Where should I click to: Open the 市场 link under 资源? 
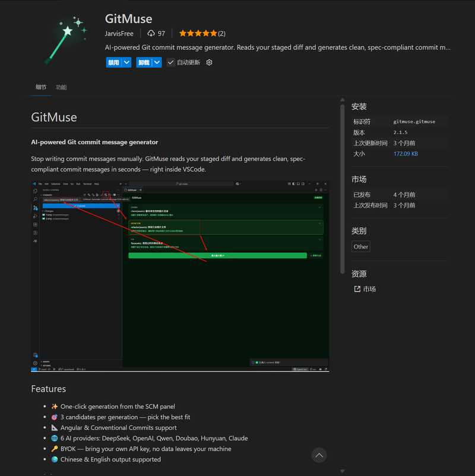coord(369,289)
